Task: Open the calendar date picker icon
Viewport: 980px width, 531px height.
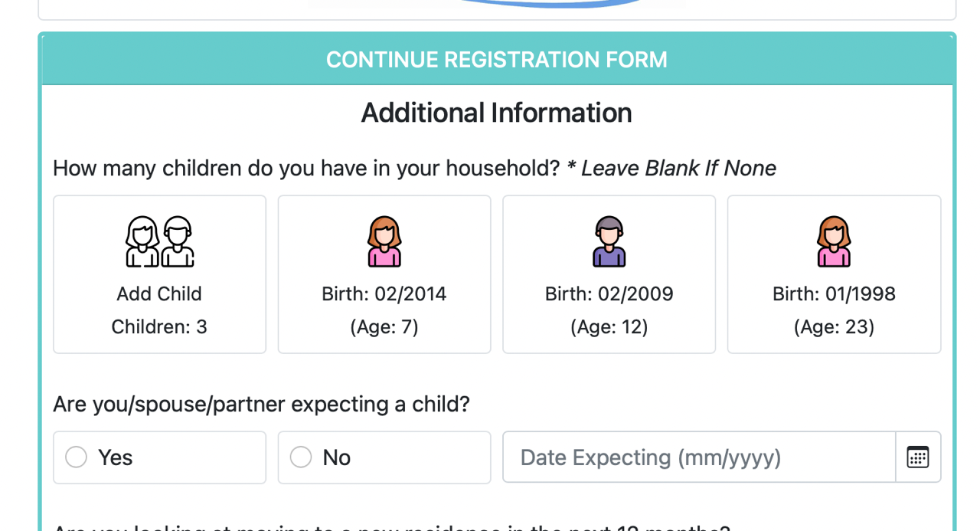Action: 918,457
